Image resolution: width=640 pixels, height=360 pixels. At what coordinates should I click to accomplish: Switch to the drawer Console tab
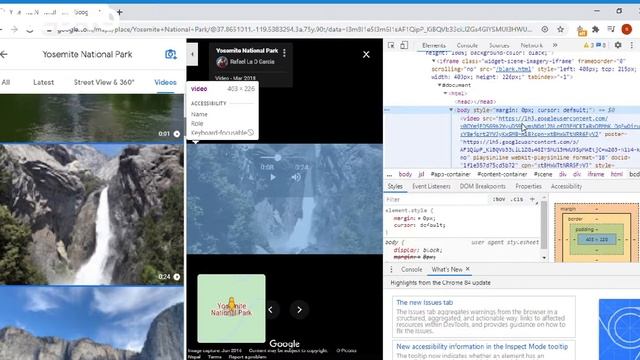coord(411,269)
